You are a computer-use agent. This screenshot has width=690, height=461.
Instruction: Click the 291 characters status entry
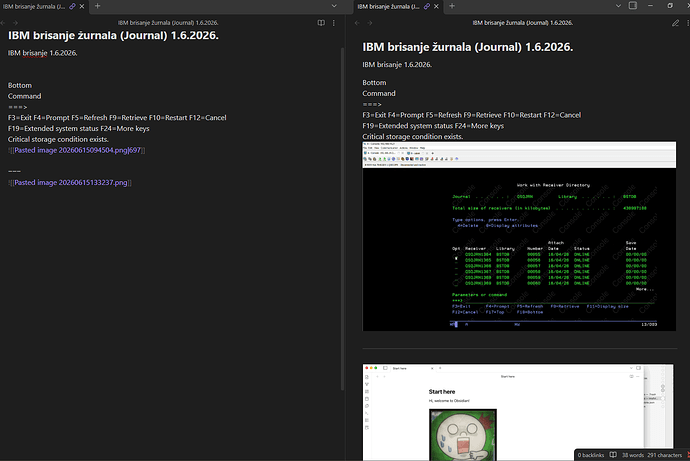click(x=664, y=455)
